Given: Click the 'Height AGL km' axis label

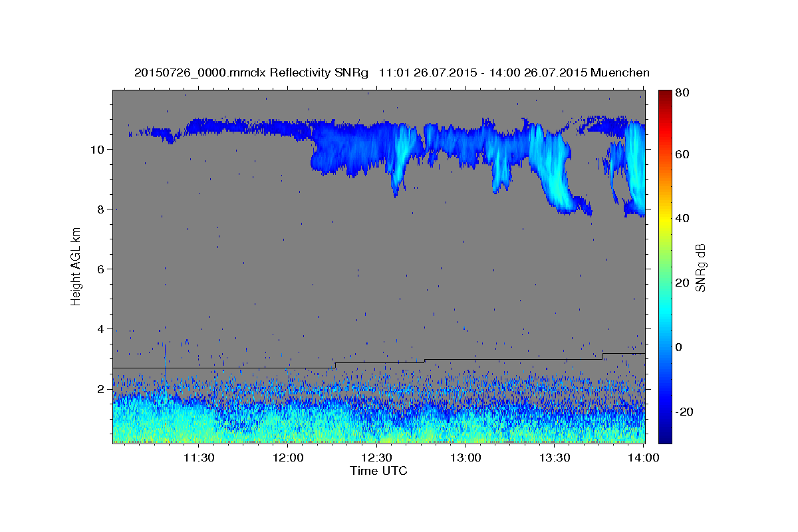Looking at the screenshot, I should coord(76,265).
